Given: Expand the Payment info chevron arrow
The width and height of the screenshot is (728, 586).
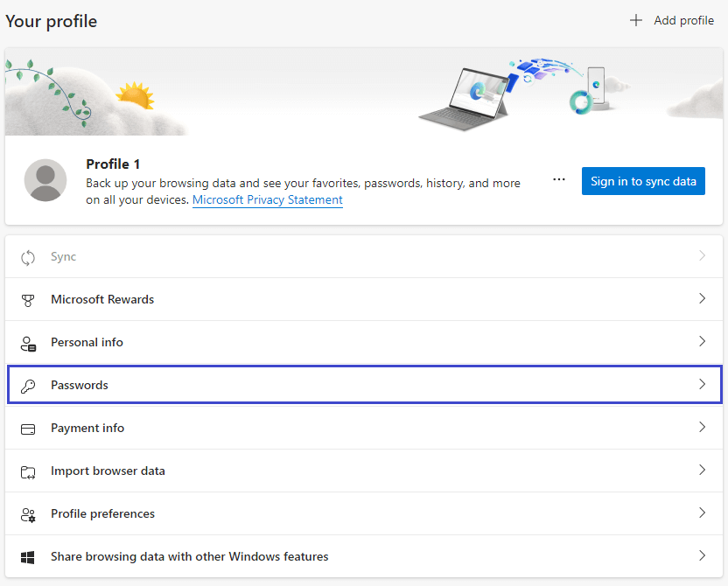Looking at the screenshot, I should pyautogui.click(x=702, y=427).
